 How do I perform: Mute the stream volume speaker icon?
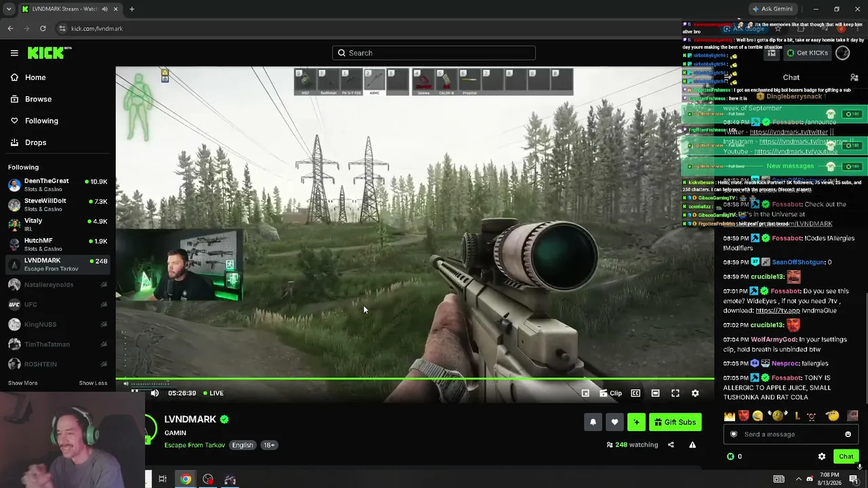(x=155, y=393)
